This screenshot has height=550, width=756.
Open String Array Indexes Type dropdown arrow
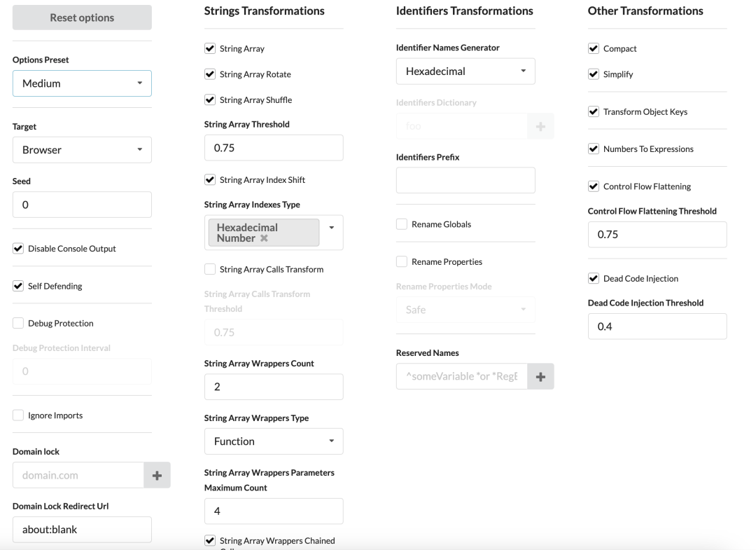coord(332,228)
